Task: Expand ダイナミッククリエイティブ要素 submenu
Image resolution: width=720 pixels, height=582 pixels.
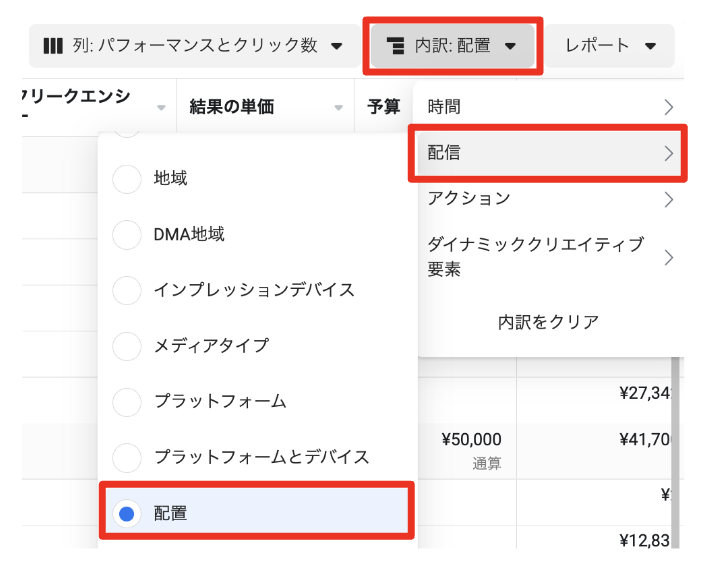Action: (x=550, y=257)
